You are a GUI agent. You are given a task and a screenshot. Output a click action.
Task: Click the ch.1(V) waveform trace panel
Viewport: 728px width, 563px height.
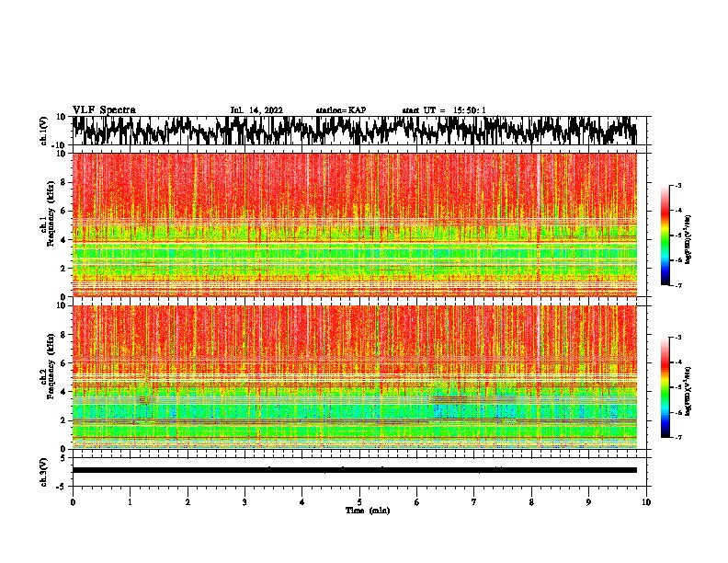click(x=358, y=131)
